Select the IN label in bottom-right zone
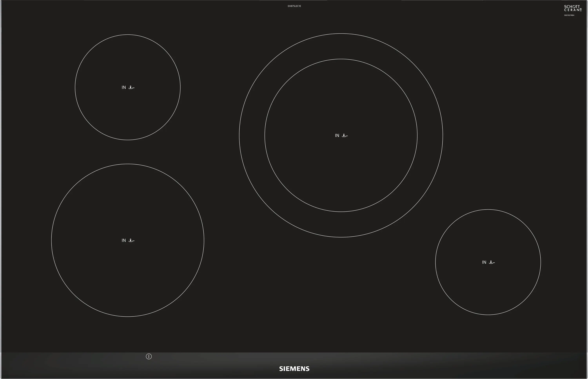Viewport: 588px width, 379px height. (484, 262)
